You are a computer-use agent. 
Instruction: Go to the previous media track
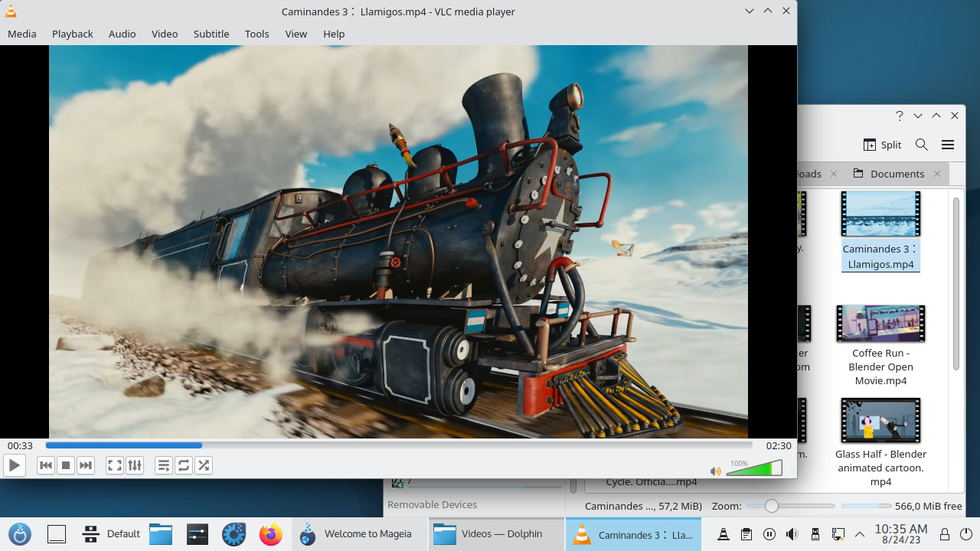46,465
